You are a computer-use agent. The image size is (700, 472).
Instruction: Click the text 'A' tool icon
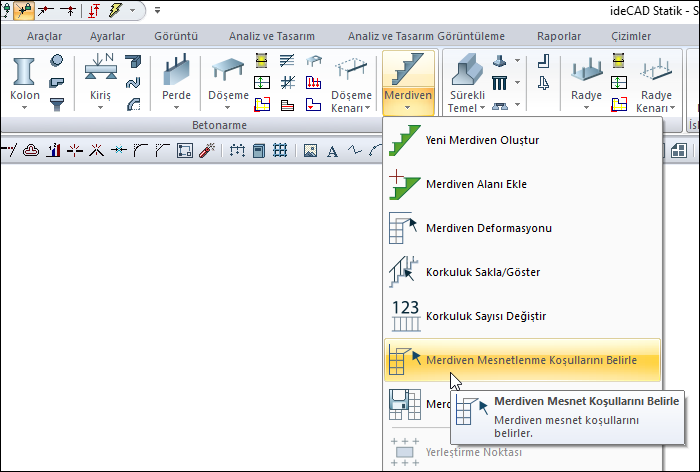[332, 151]
